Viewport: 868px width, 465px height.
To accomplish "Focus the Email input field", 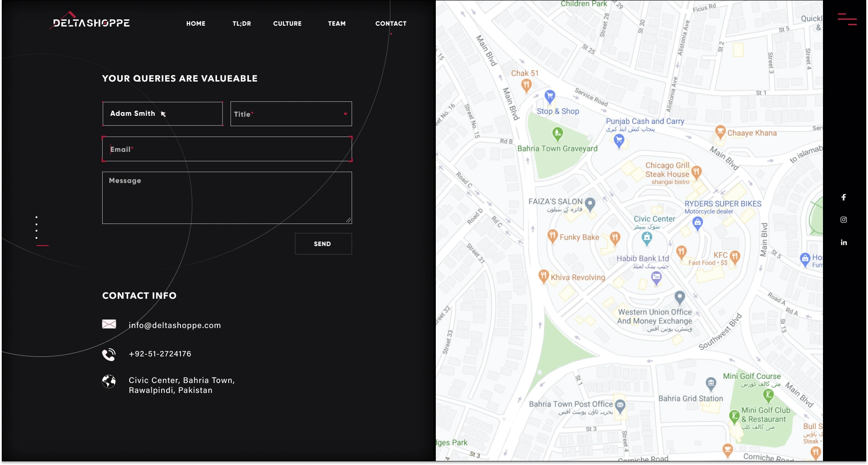I will point(227,149).
